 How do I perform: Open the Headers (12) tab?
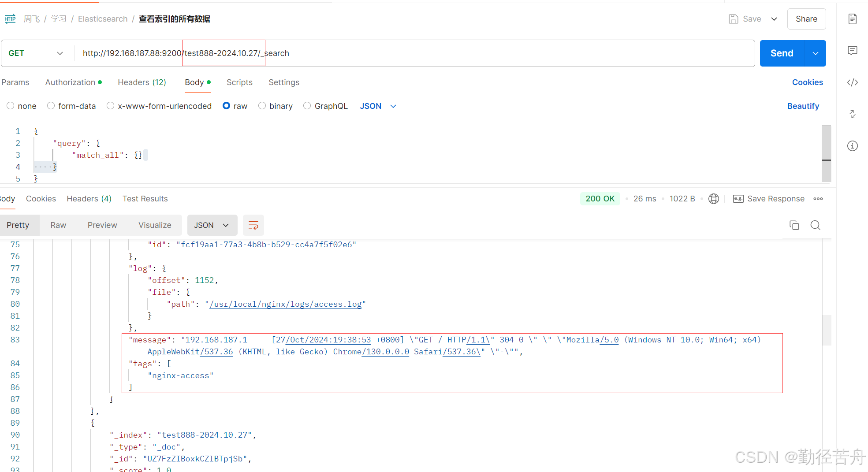[x=142, y=82]
